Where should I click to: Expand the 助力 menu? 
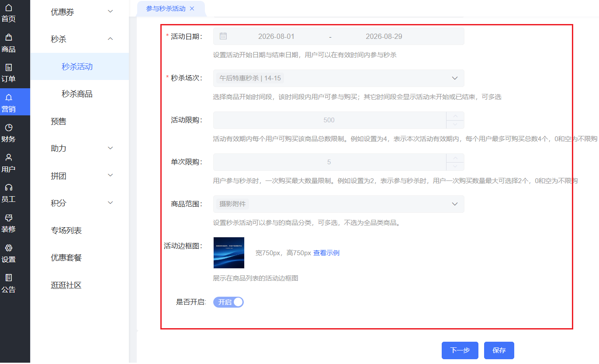(110, 148)
